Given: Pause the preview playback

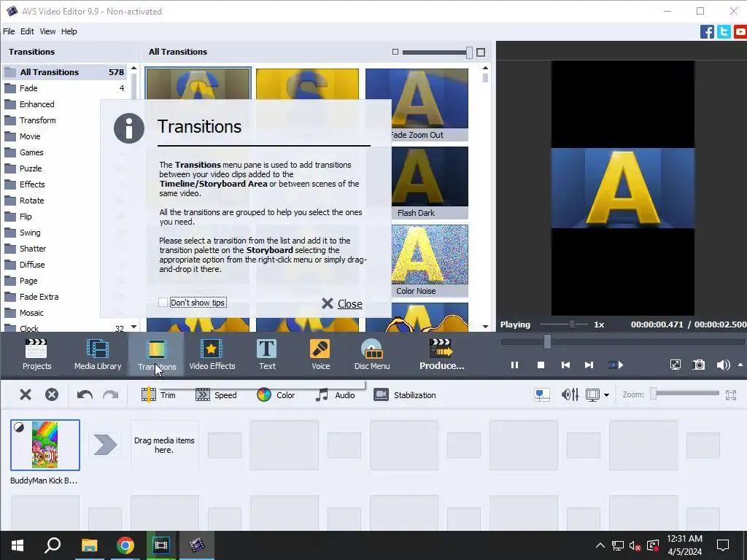Looking at the screenshot, I should tap(514, 365).
